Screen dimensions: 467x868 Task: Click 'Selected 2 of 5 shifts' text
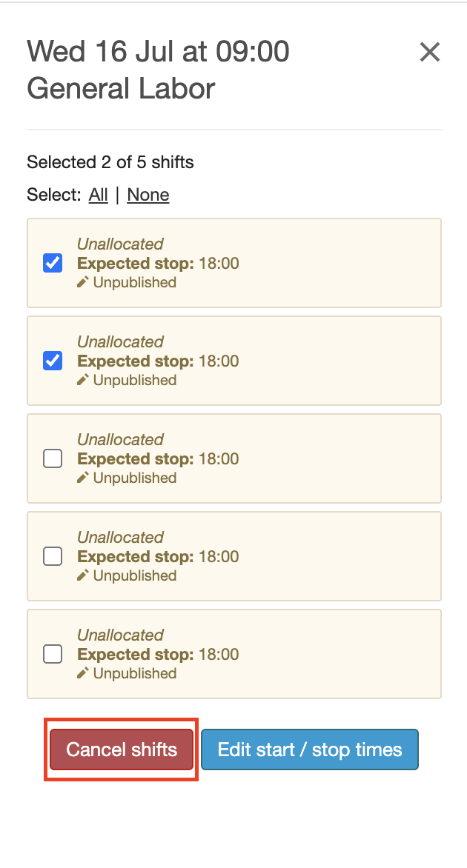pyautogui.click(x=110, y=162)
